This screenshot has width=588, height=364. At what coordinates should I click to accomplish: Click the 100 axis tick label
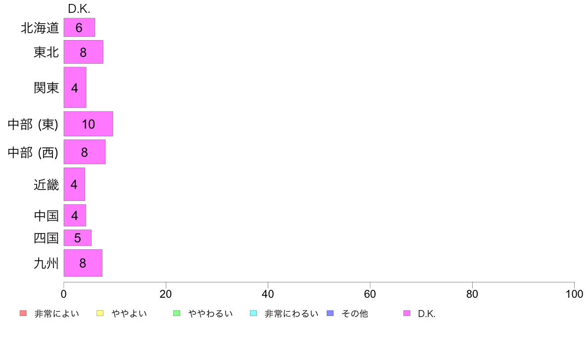click(x=574, y=294)
